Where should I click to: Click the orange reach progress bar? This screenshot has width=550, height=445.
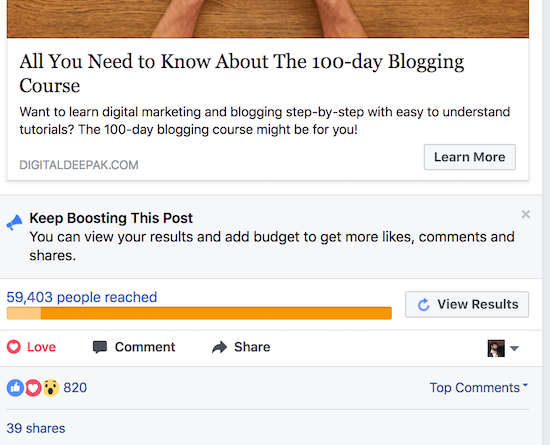[x=199, y=313]
